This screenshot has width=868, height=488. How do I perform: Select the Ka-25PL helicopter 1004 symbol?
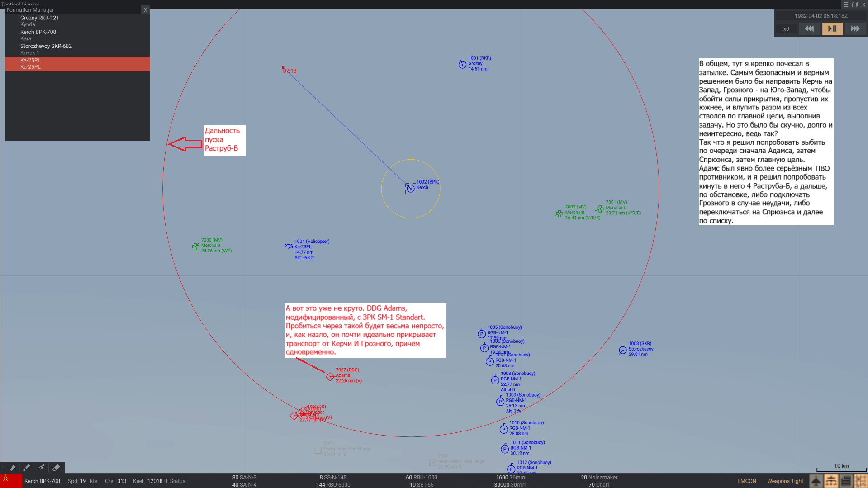pos(289,246)
